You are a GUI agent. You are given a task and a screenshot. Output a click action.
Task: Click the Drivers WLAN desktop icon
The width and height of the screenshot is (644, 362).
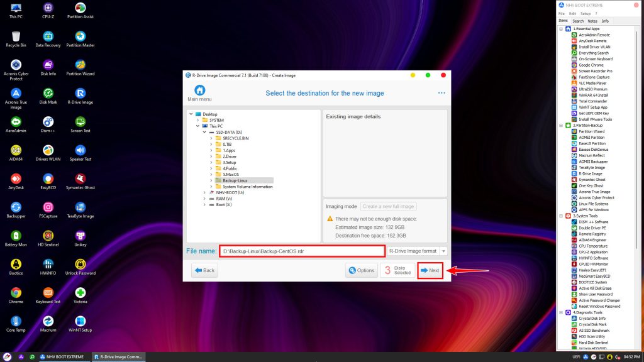[48, 153]
